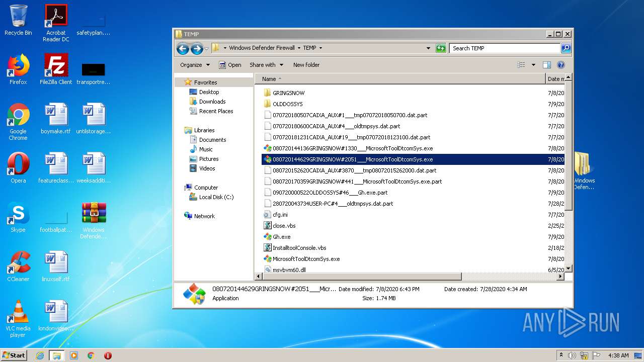Screen dimensions: 644x362
Task: Click the Forward navigation arrow in Explorer
Action: coord(197,48)
